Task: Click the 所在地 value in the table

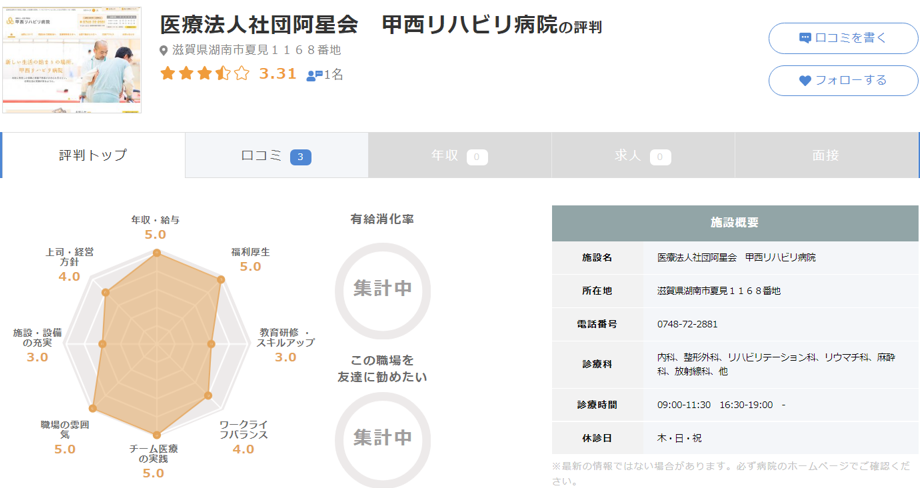Action: (719, 291)
